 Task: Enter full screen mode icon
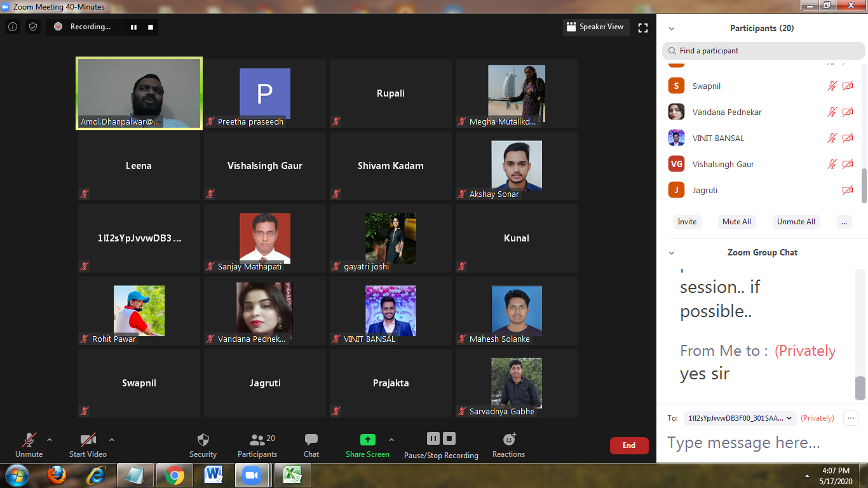click(643, 27)
